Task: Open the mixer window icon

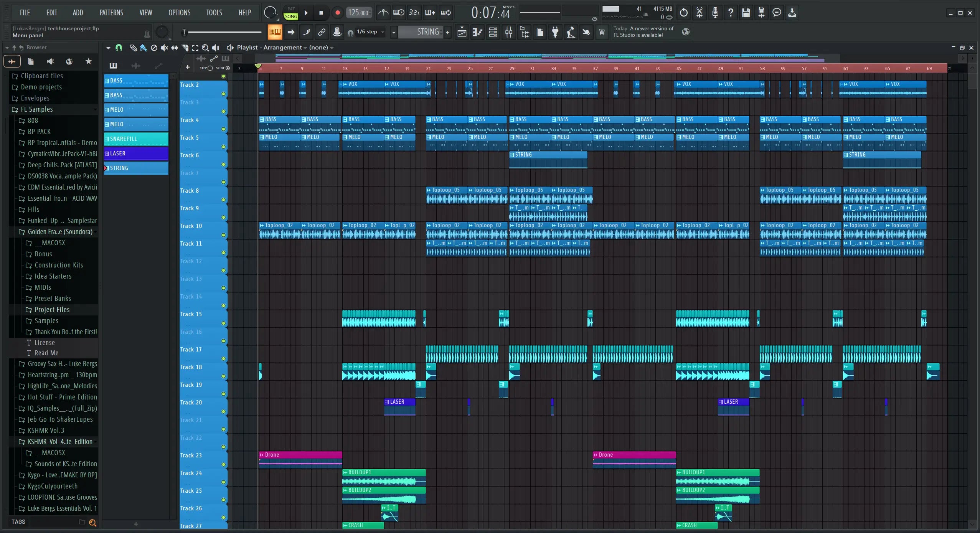Action: (x=509, y=32)
